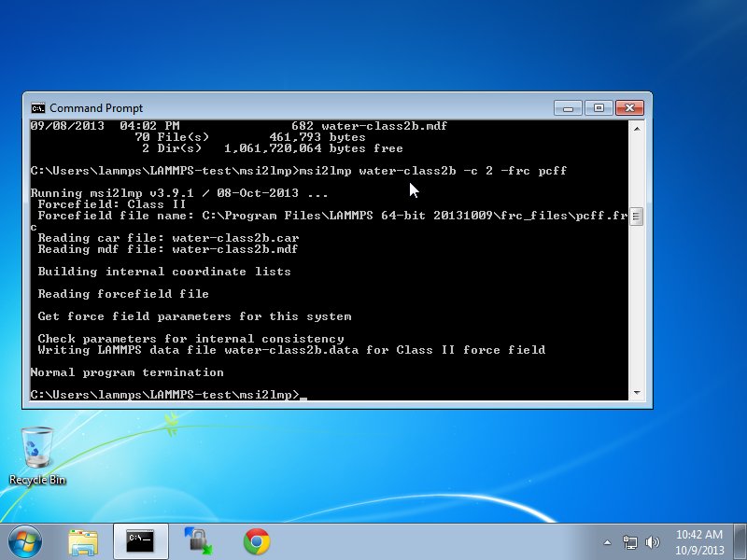The width and height of the screenshot is (747, 560).
Task: Click 'Reading car file: water-class2b.car' line
Action: (169, 238)
